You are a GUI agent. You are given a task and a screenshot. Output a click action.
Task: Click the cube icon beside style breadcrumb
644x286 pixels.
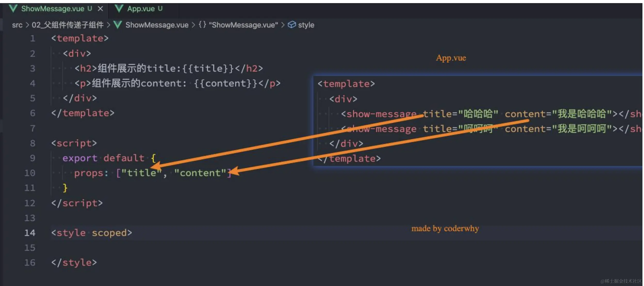click(291, 25)
